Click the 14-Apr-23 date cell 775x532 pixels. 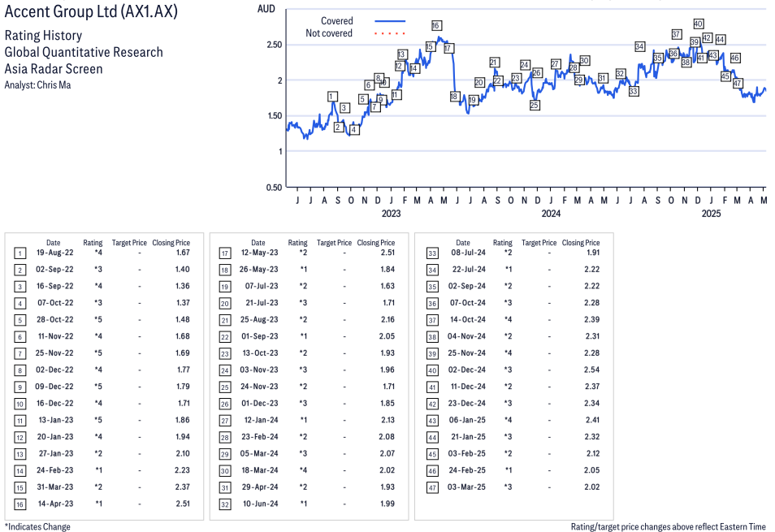tap(55, 504)
